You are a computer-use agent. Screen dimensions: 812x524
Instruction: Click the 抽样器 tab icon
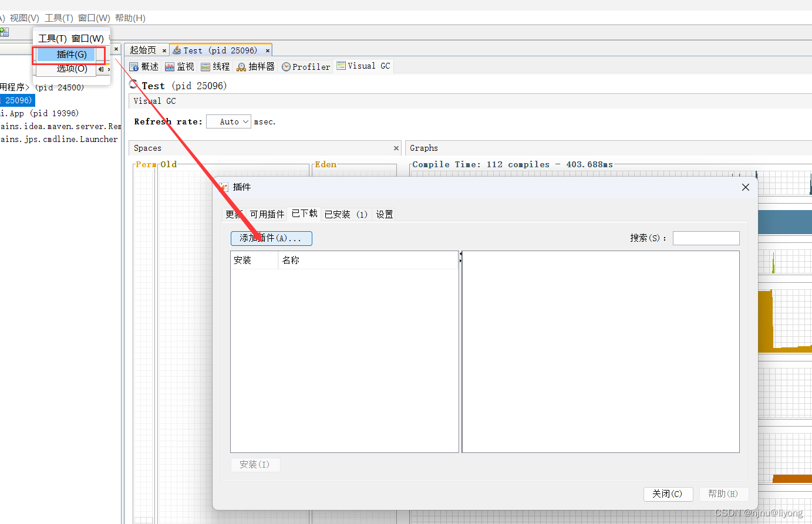(x=241, y=67)
